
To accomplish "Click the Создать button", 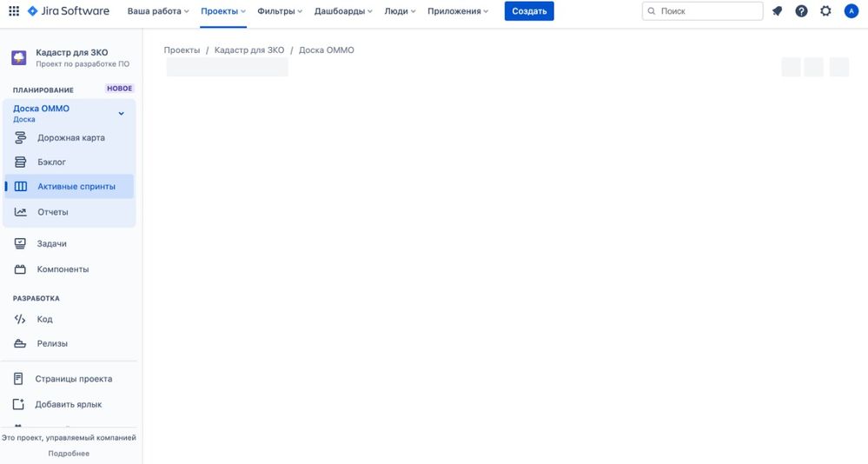I will click(529, 11).
